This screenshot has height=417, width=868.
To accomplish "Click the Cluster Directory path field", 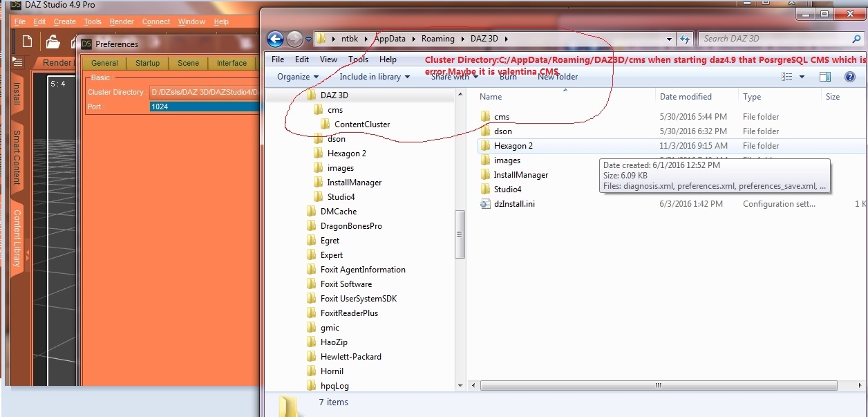I will [x=205, y=92].
